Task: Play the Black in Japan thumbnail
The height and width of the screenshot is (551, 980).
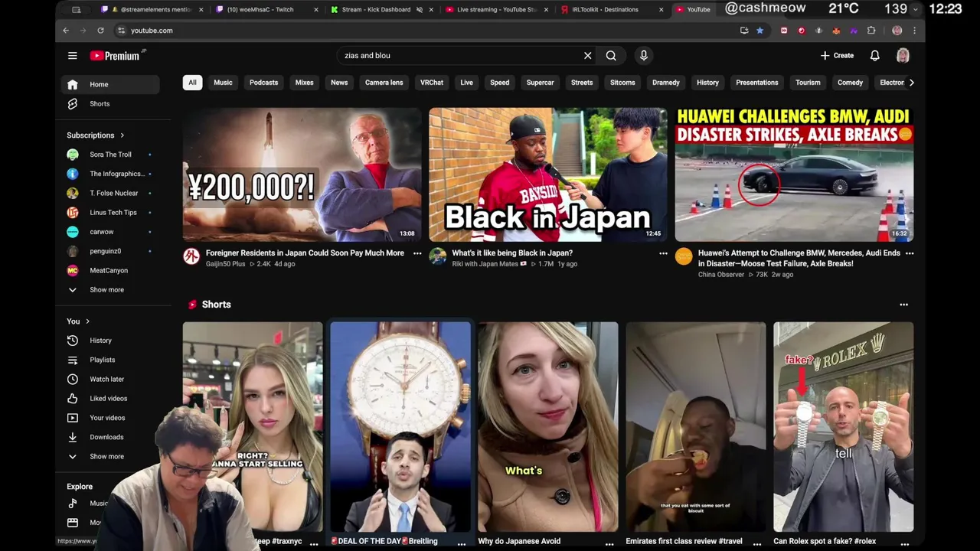Action: coord(547,174)
